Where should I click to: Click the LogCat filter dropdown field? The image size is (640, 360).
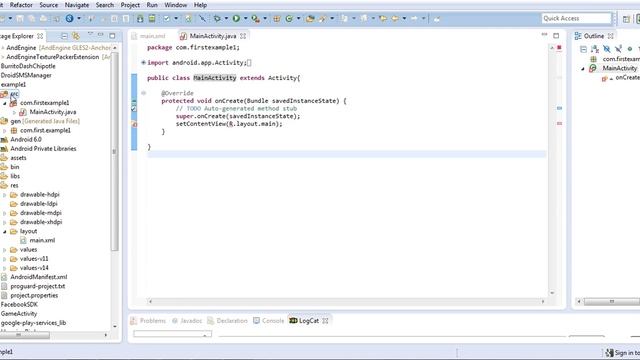pyautogui.click(x=172, y=334)
